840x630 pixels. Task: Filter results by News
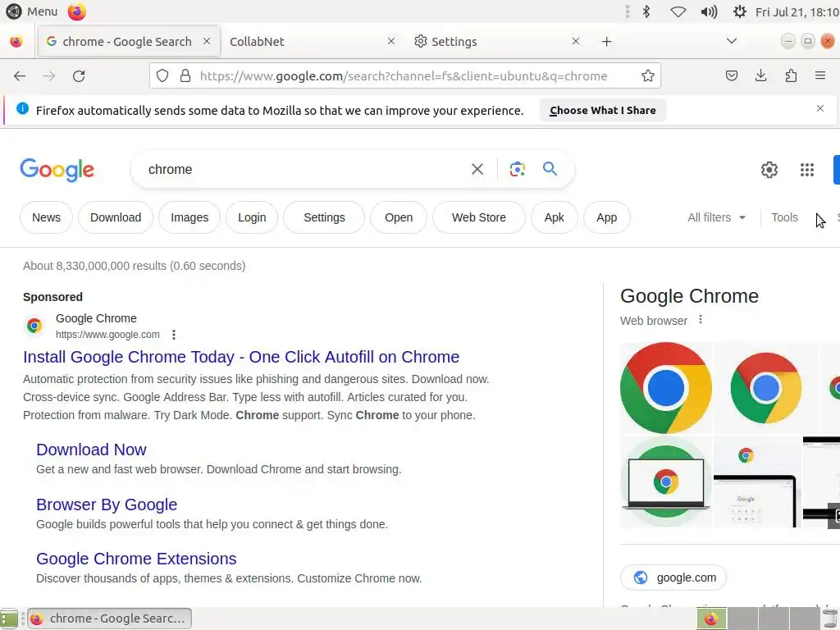46,217
